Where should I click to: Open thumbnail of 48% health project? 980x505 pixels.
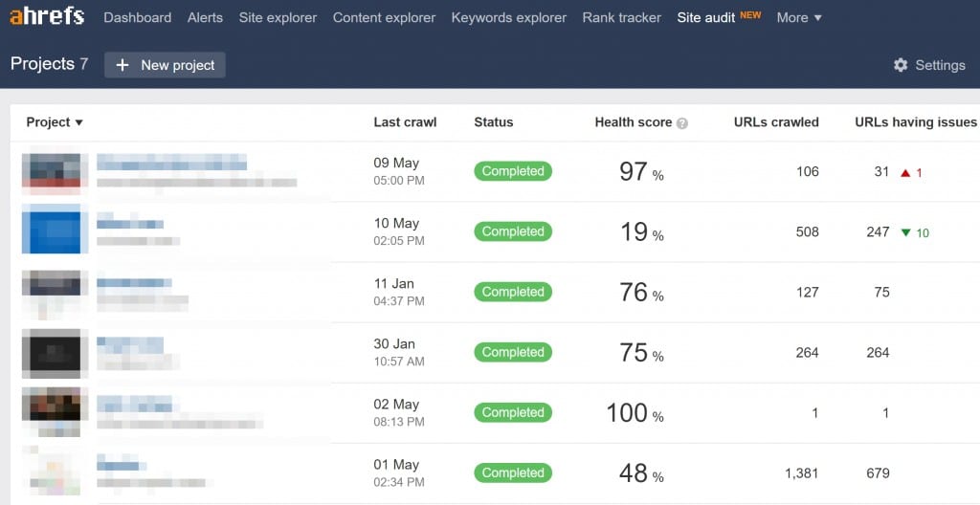tap(52, 472)
